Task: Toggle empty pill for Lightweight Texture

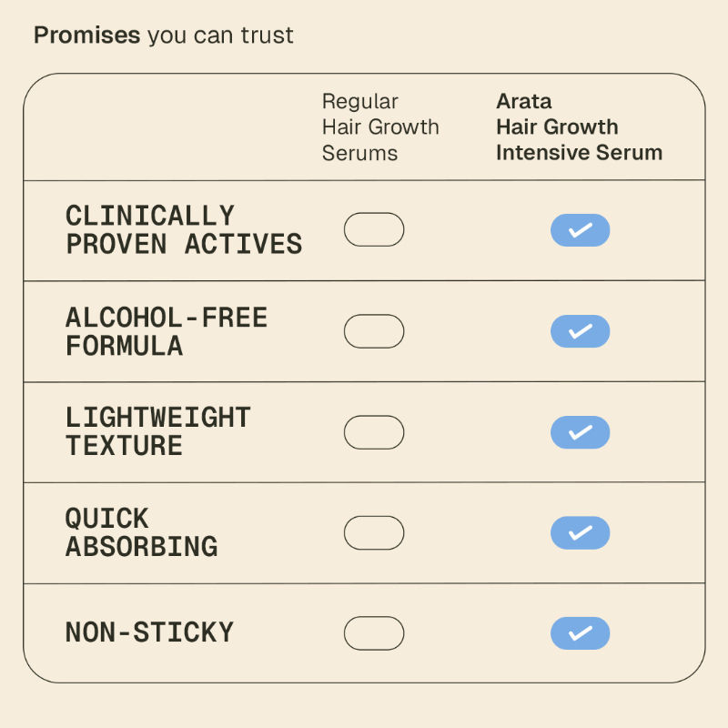Action: tap(373, 432)
